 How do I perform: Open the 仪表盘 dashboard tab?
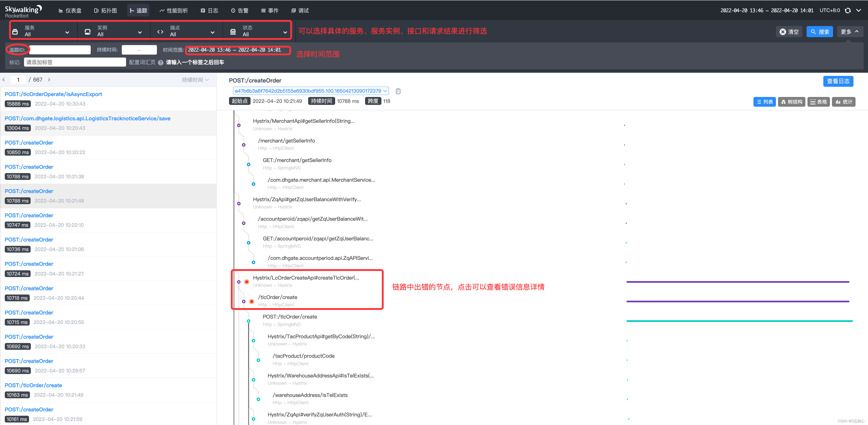[x=70, y=10]
